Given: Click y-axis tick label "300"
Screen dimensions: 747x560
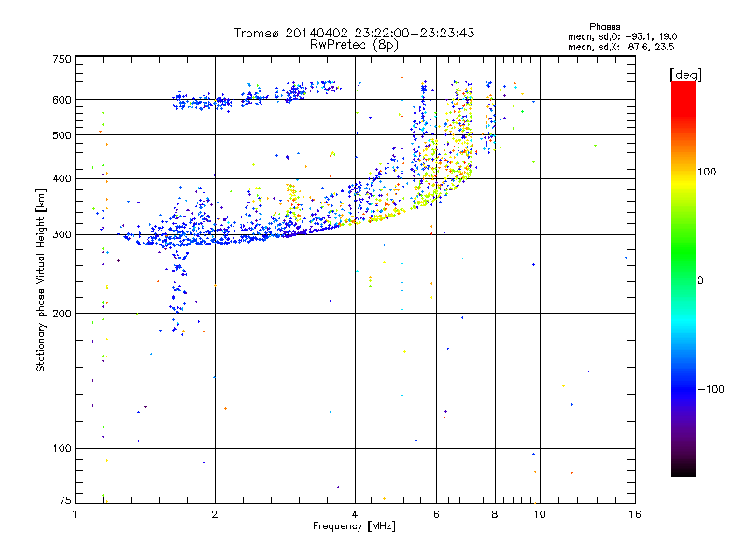Looking at the screenshot, I should click(x=63, y=234).
